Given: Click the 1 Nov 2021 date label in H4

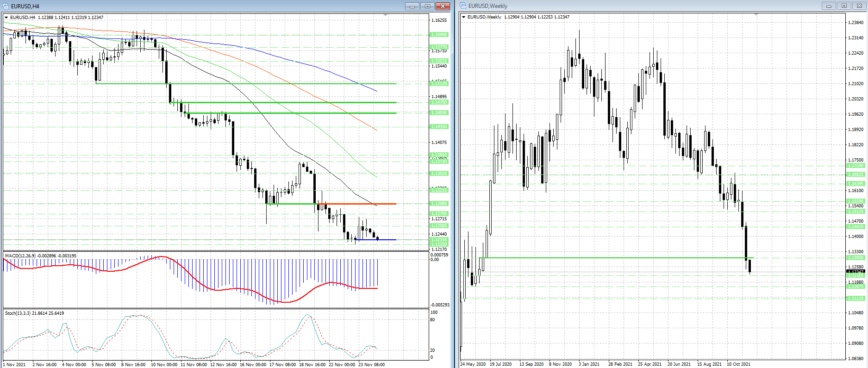Looking at the screenshot, I should (14, 365).
